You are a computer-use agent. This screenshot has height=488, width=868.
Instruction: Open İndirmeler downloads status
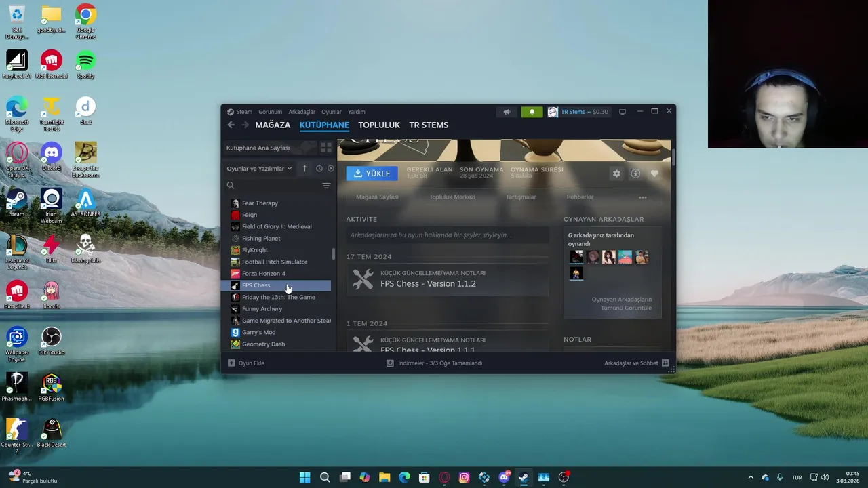point(434,363)
